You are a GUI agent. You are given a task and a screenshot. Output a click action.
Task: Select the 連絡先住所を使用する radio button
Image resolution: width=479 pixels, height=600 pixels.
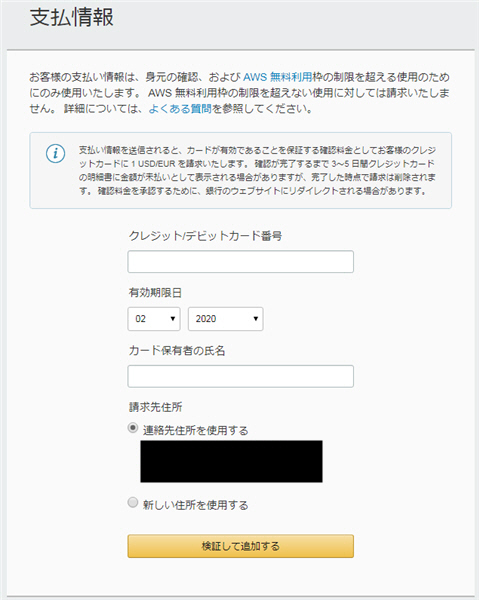pyautogui.click(x=133, y=427)
